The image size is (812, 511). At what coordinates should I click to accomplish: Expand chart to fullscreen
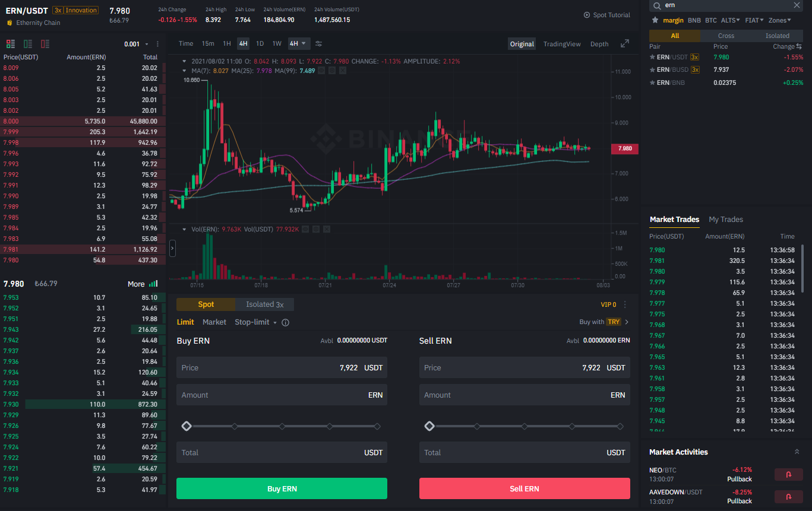(x=625, y=43)
